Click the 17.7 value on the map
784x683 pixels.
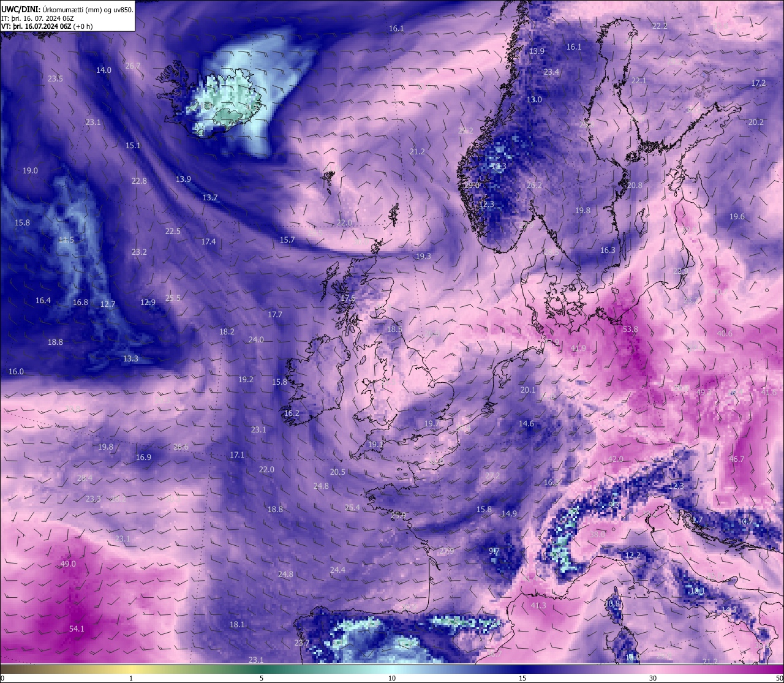(x=275, y=314)
